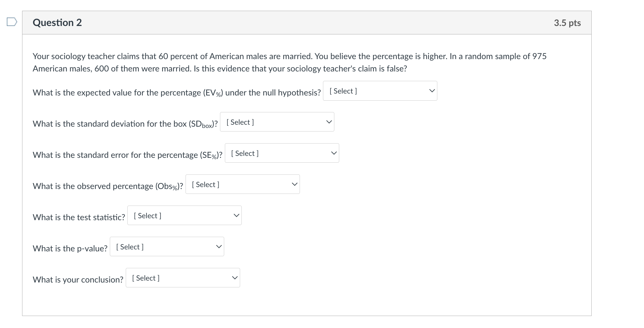Click the Question 2 heading

pyautogui.click(x=57, y=23)
